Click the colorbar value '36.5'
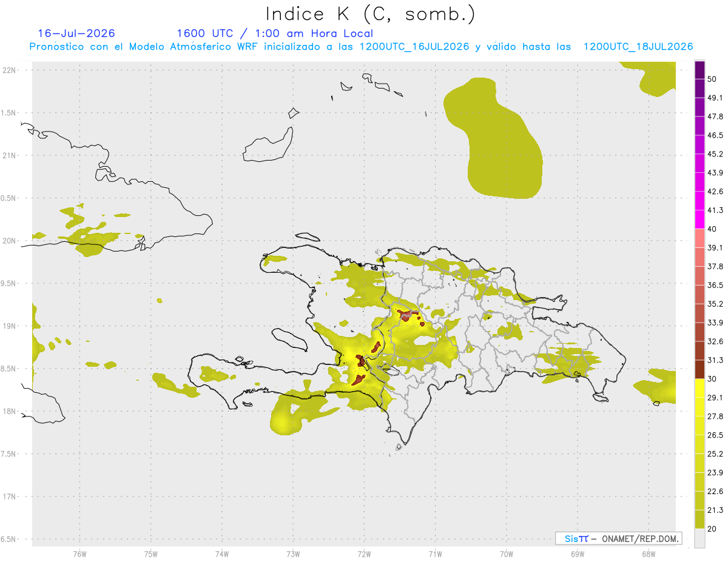The height and width of the screenshot is (562, 728). (x=715, y=285)
